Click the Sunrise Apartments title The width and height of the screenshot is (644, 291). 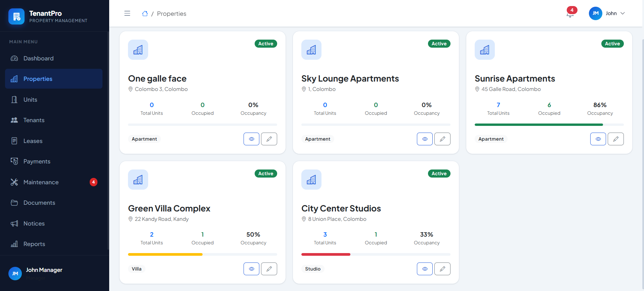tap(515, 79)
